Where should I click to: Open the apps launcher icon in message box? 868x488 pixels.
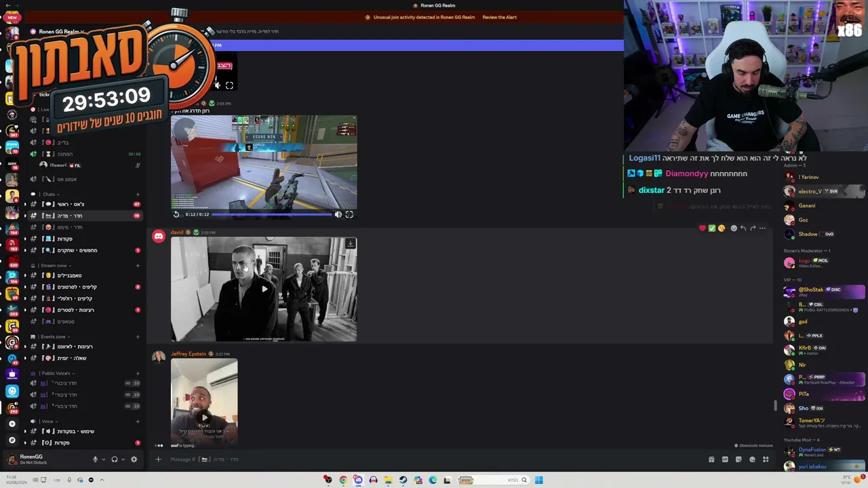click(x=766, y=460)
